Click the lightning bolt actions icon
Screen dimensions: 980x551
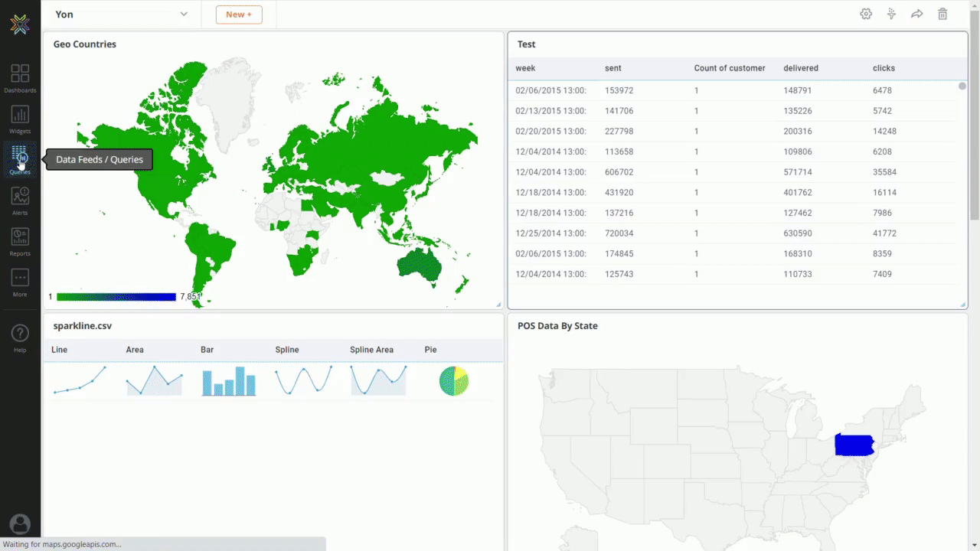pos(891,14)
